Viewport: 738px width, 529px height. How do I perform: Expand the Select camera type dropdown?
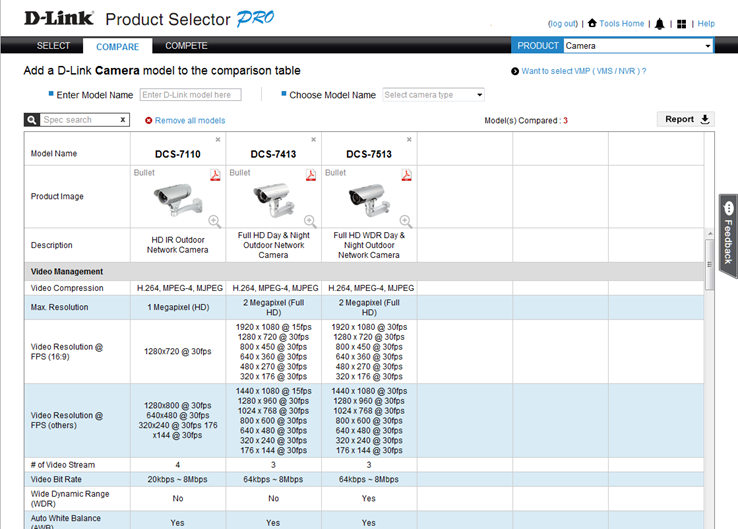433,95
